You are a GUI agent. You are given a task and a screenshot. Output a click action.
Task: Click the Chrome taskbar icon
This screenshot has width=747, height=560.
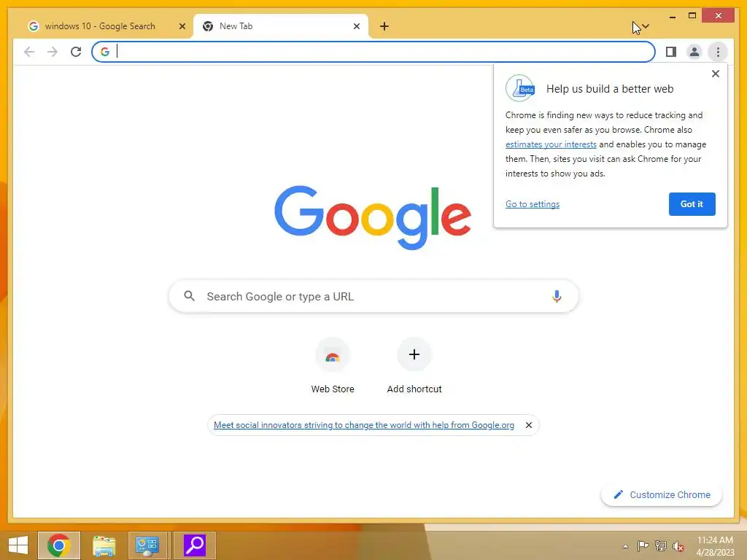point(59,545)
